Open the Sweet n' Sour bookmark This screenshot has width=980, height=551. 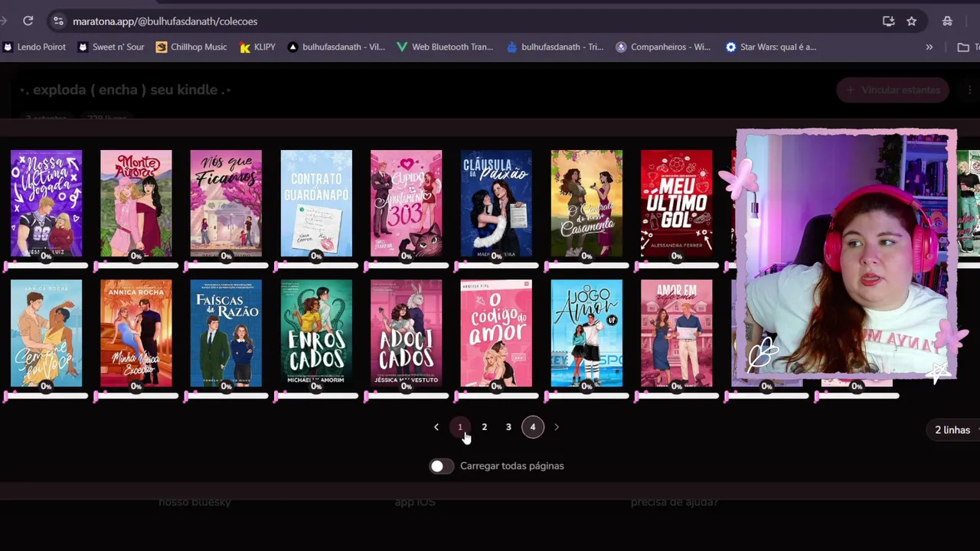pos(111,47)
